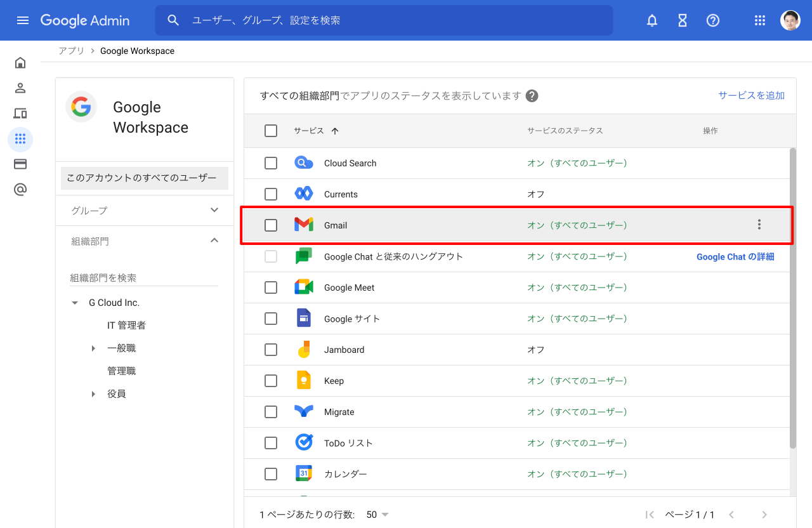This screenshot has height=528, width=812.
Task: Click the Jamboard icon
Action: (x=304, y=350)
